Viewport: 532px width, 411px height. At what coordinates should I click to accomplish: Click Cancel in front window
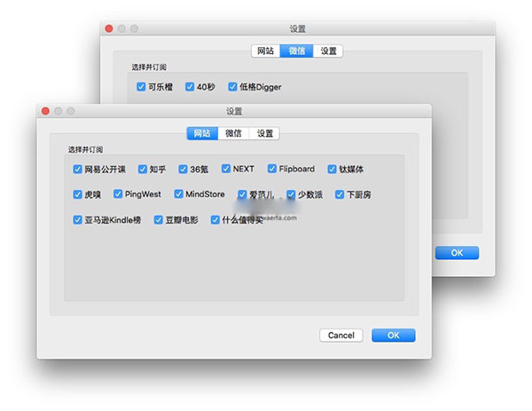341,336
